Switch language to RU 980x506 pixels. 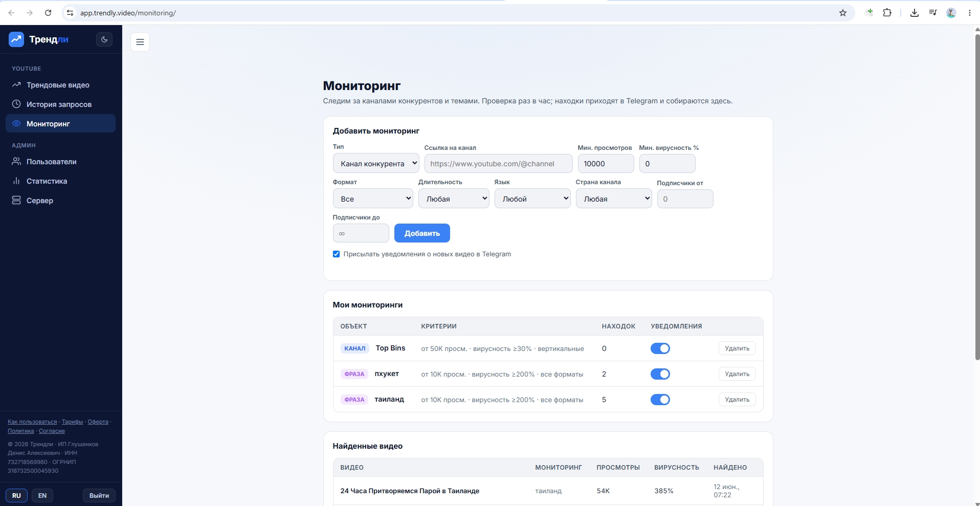coord(16,495)
